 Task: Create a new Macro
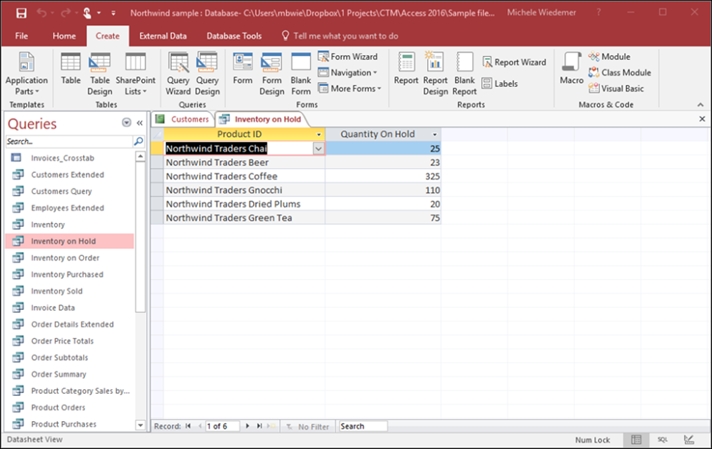[571, 69]
